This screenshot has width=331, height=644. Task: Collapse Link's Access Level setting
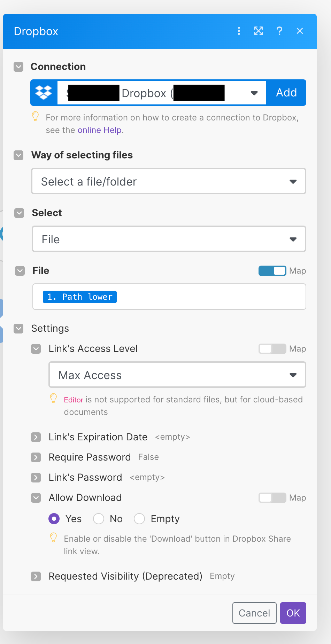(x=36, y=349)
